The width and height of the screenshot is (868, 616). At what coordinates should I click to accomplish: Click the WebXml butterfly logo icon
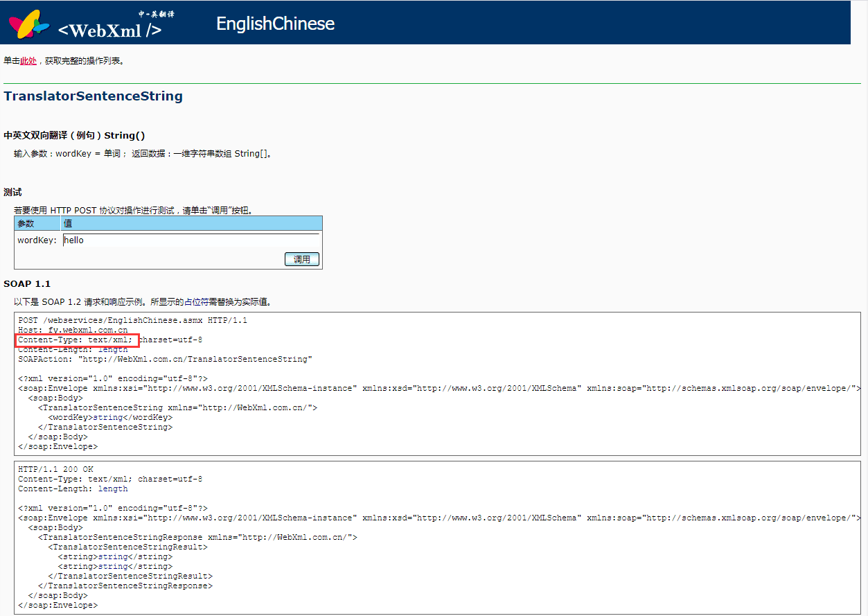[x=29, y=24]
